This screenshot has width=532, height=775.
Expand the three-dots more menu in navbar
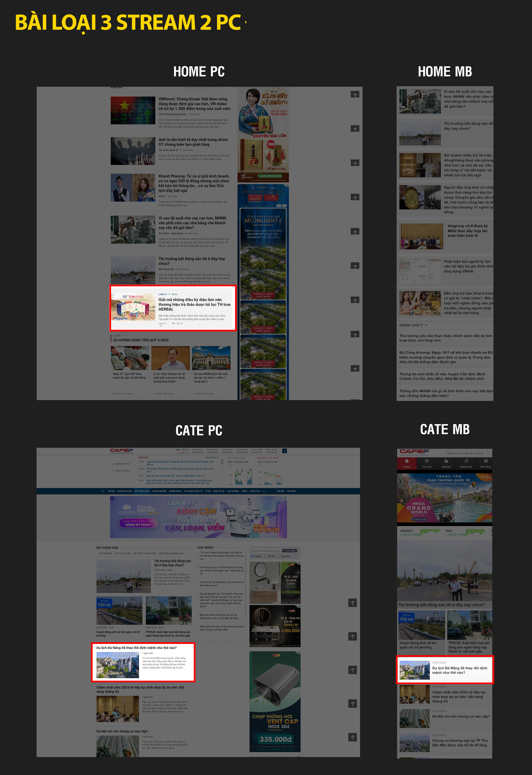[x=264, y=491]
